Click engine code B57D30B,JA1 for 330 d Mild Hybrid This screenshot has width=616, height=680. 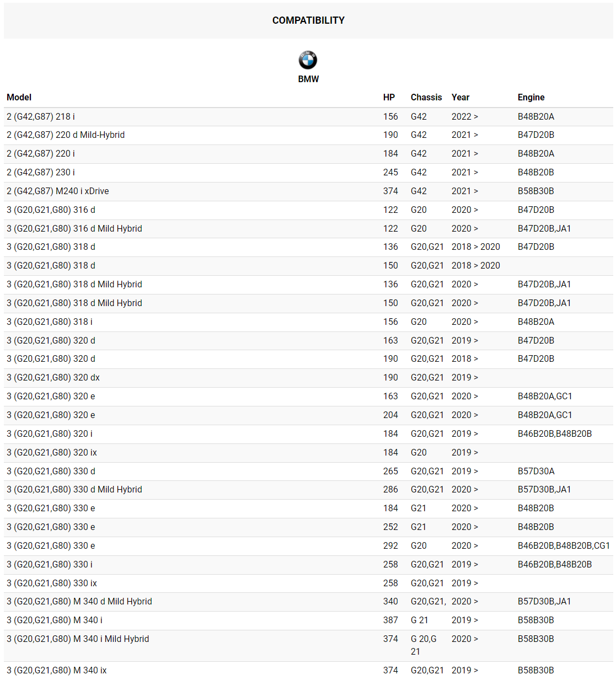pyautogui.click(x=544, y=489)
